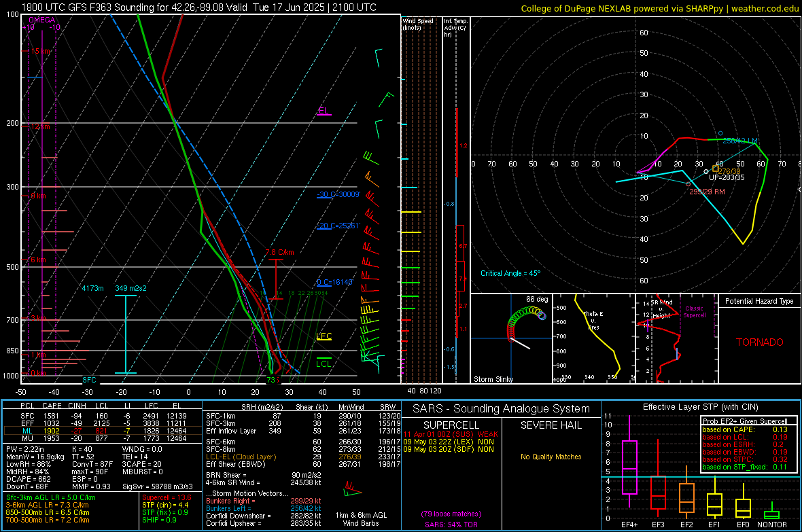The image size is (802, 532).
Task: Click the SUPERCELL analogue column heading
Action: click(451, 425)
